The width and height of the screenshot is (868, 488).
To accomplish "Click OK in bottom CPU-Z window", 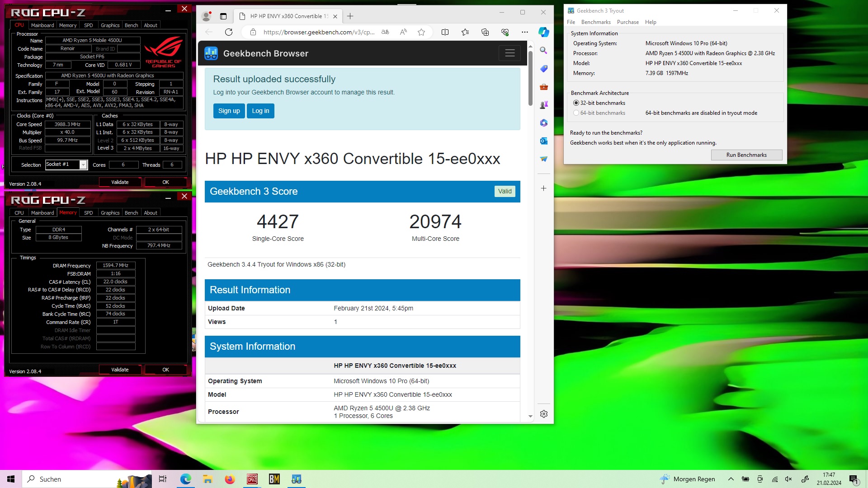I will [x=165, y=370].
